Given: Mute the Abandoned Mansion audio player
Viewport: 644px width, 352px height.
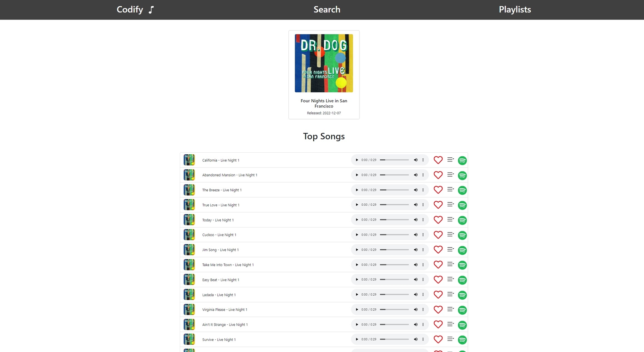Looking at the screenshot, I should pos(416,175).
